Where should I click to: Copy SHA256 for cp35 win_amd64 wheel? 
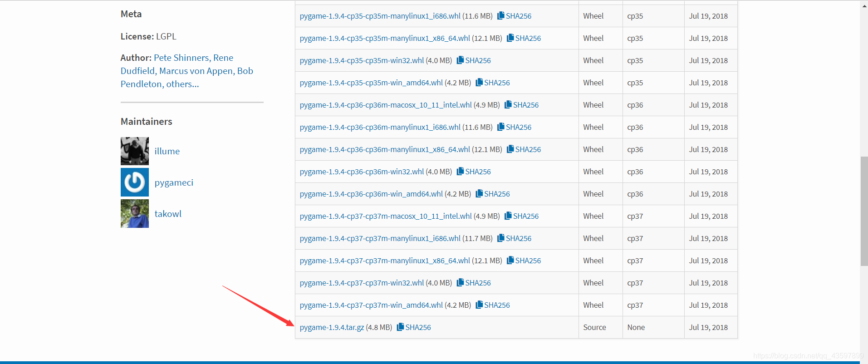click(x=493, y=83)
